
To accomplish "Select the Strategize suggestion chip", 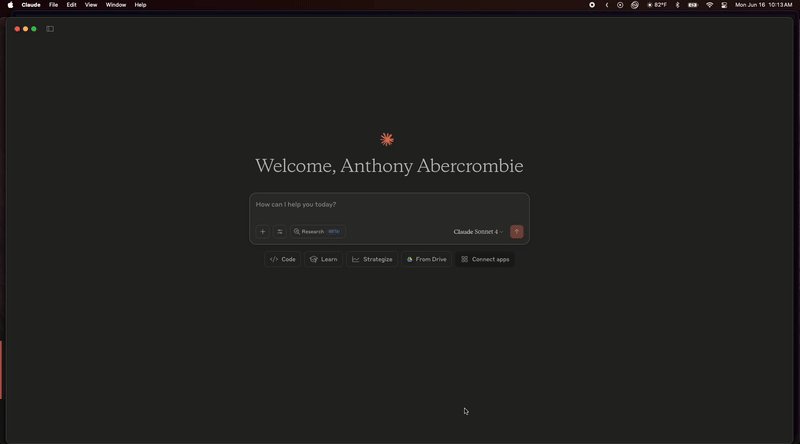I will (372, 259).
